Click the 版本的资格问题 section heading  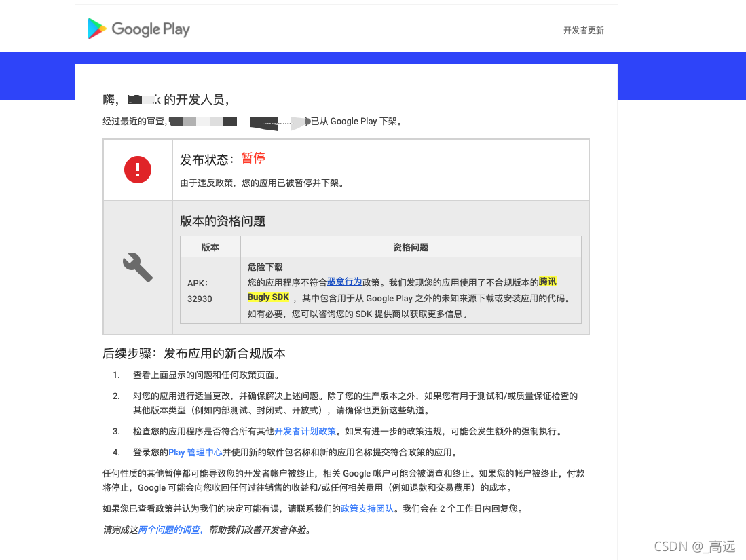(223, 221)
